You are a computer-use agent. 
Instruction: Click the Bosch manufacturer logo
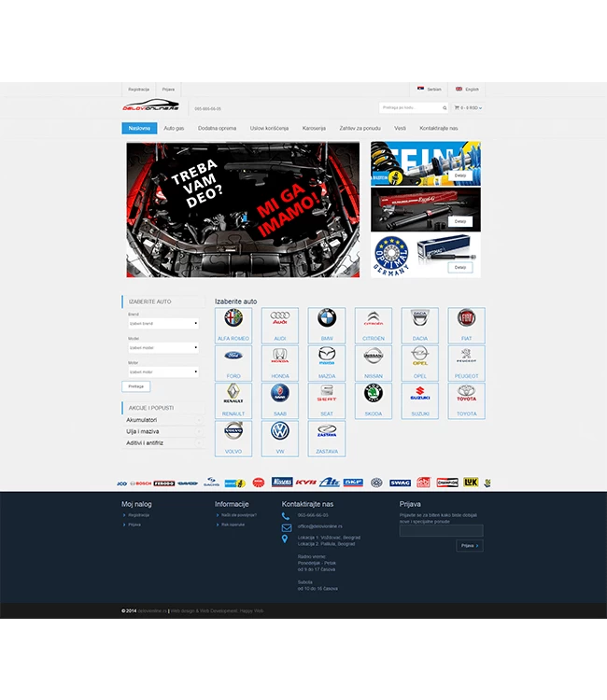[141, 483]
